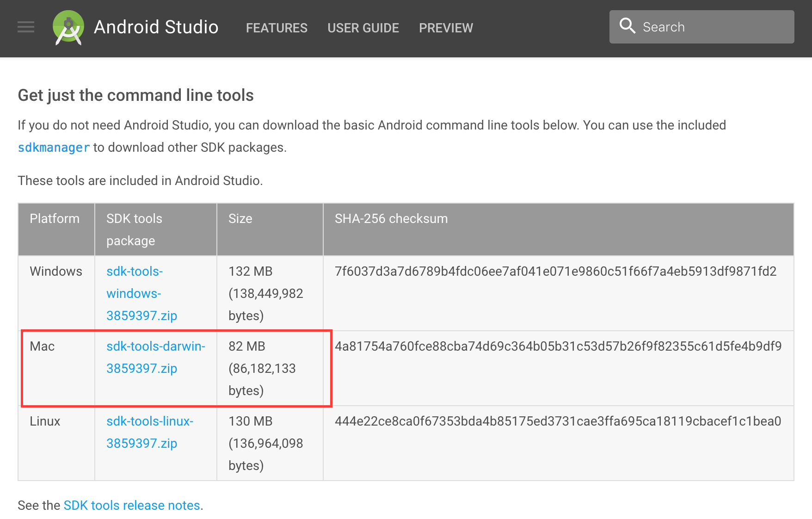
Task: Click the Android Studio home title
Action: (156, 27)
